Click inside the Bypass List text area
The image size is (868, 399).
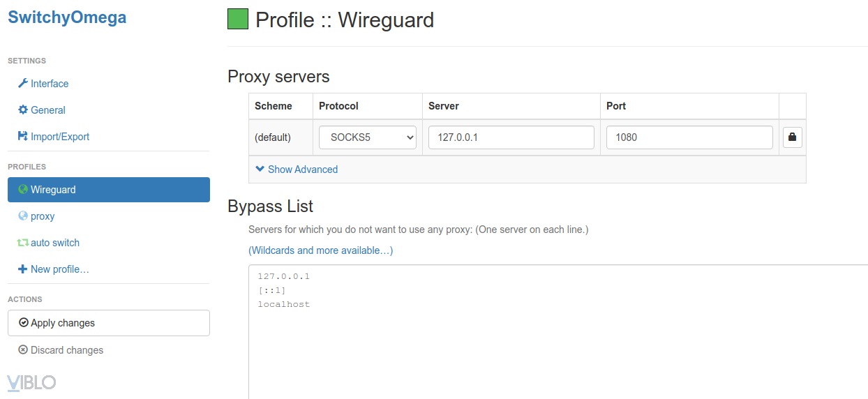pyautogui.click(x=558, y=342)
